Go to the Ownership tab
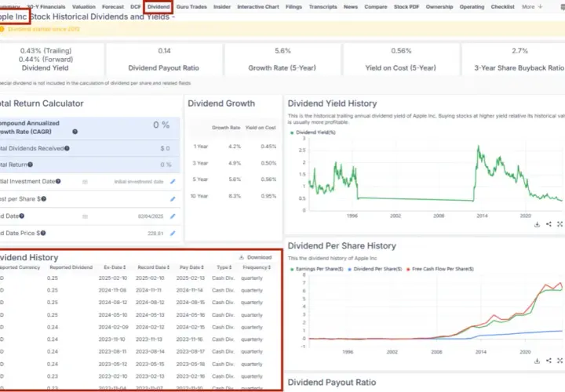 (439, 6)
